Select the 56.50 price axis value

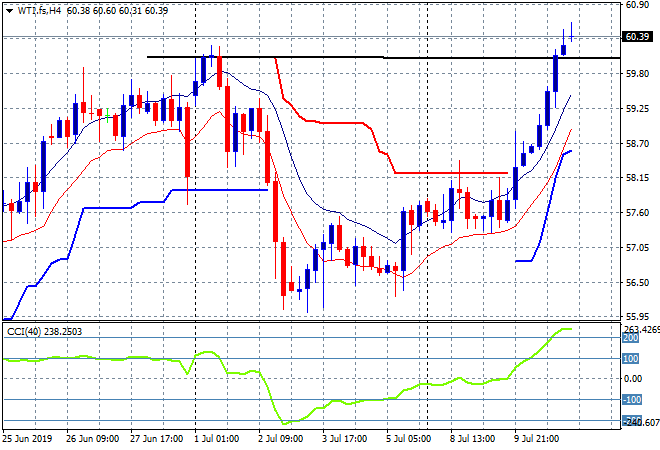pos(637,282)
